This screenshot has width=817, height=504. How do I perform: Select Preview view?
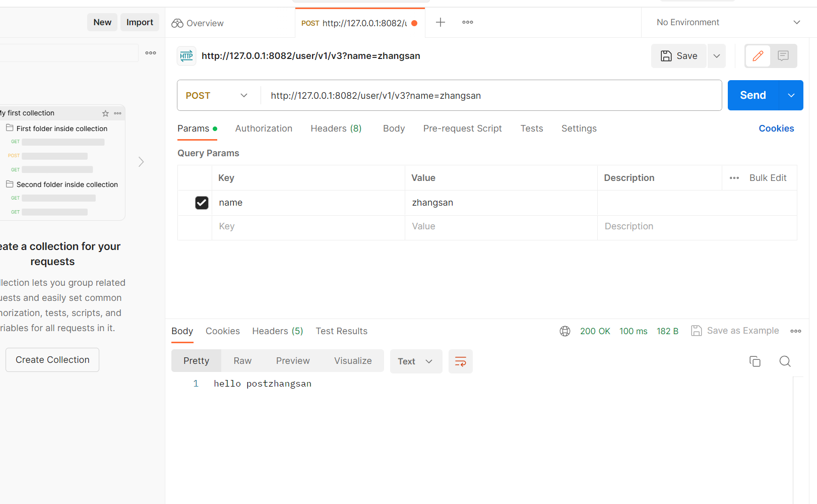[x=293, y=361]
